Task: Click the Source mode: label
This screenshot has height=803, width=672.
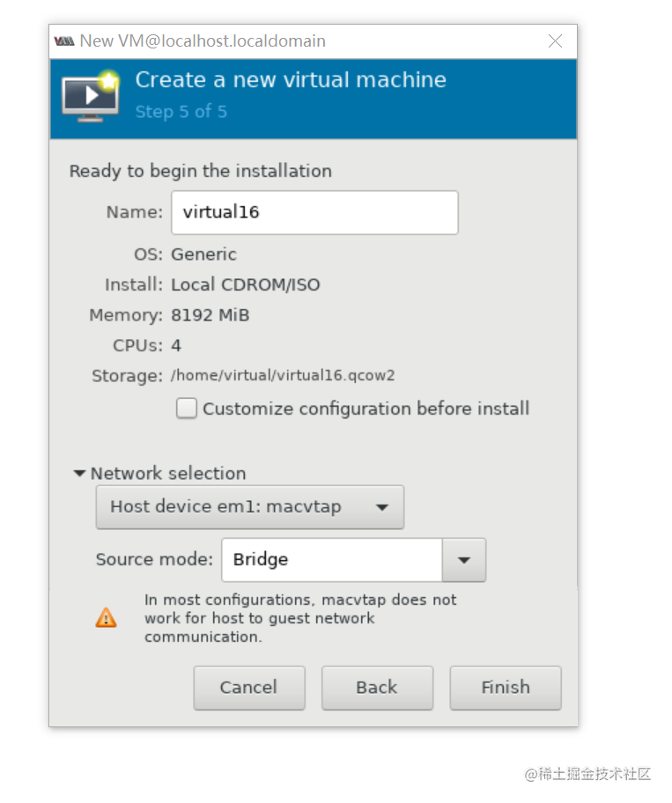Action: point(154,559)
